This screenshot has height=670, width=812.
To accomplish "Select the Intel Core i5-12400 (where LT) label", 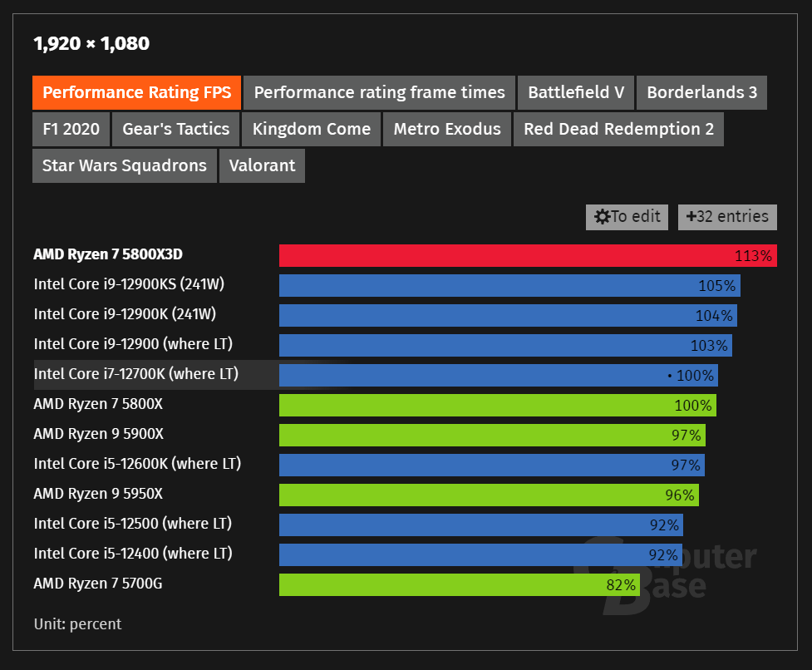I will point(133,554).
